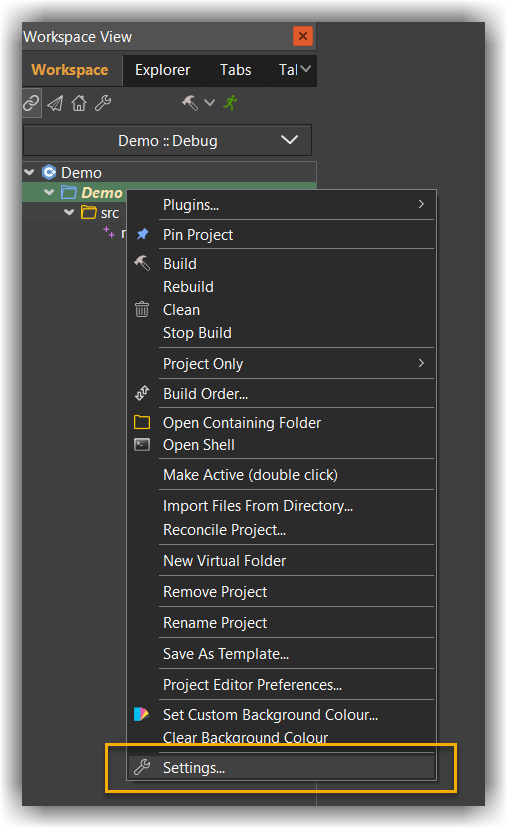The height and width of the screenshot is (829, 508).
Task: Select Build from the context menu
Action: coord(281,264)
